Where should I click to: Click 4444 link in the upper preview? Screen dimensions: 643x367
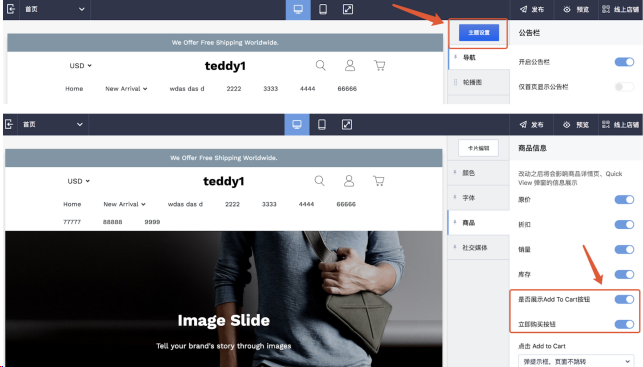(308, 89)
